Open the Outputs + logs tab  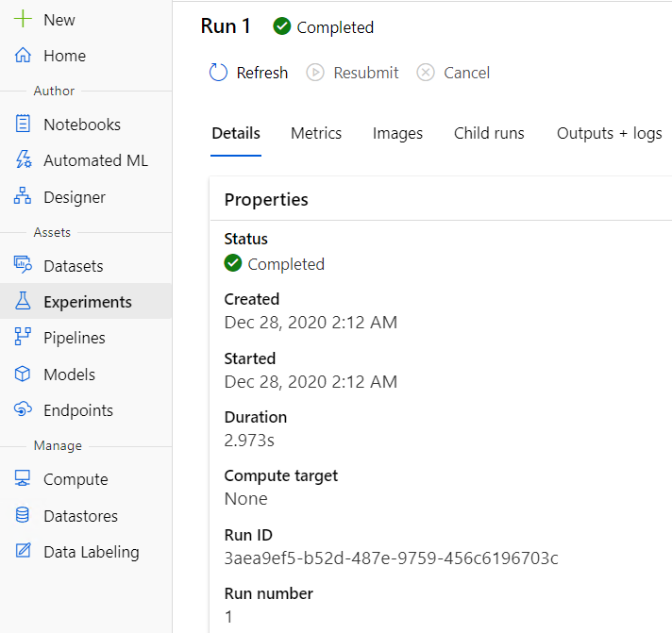pos(610,133)
